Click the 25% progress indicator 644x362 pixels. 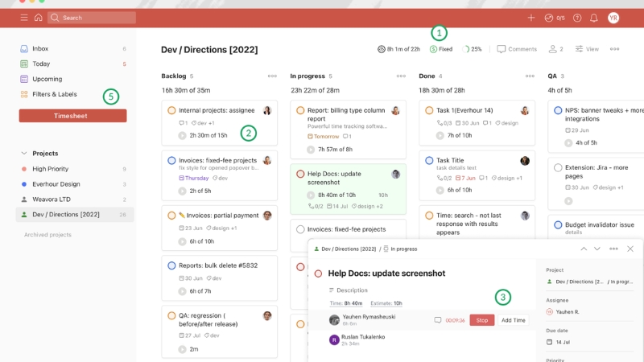[x=472, y=49]
